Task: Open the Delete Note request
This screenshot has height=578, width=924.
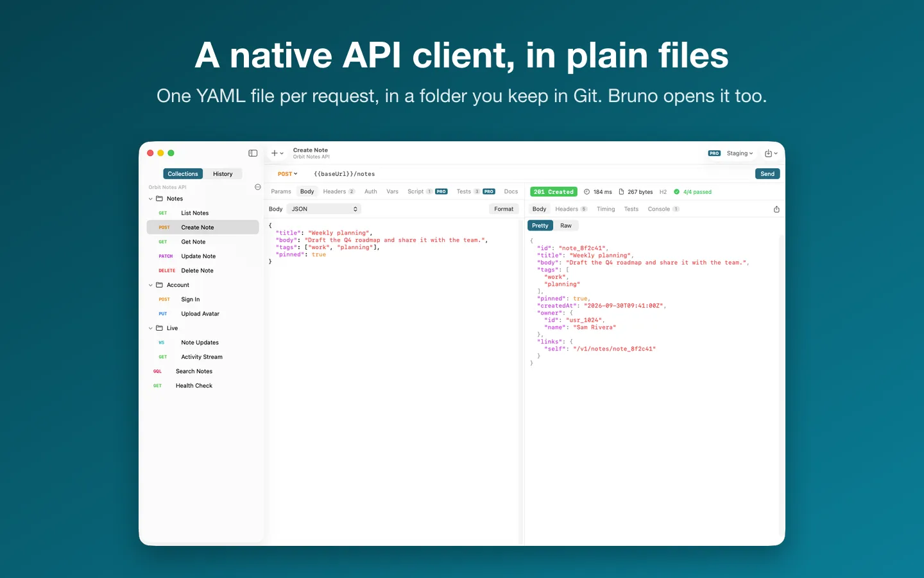Action: pyautogui.click(x=203, y=270)
